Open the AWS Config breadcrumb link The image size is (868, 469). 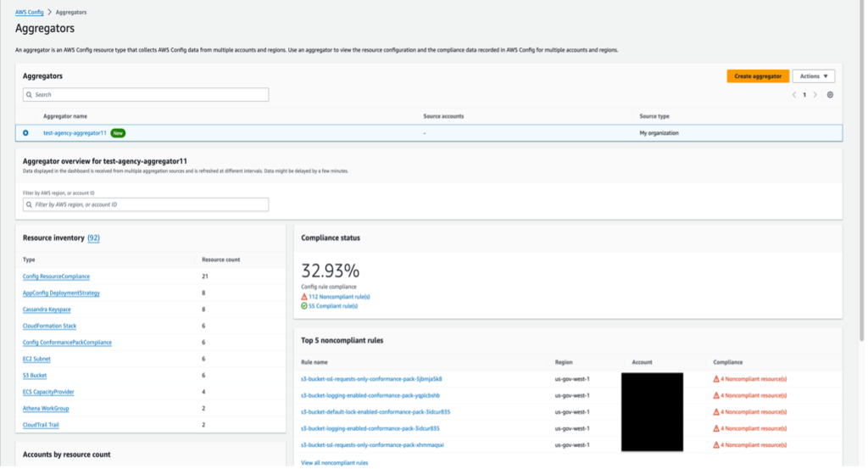click(30, 12)
